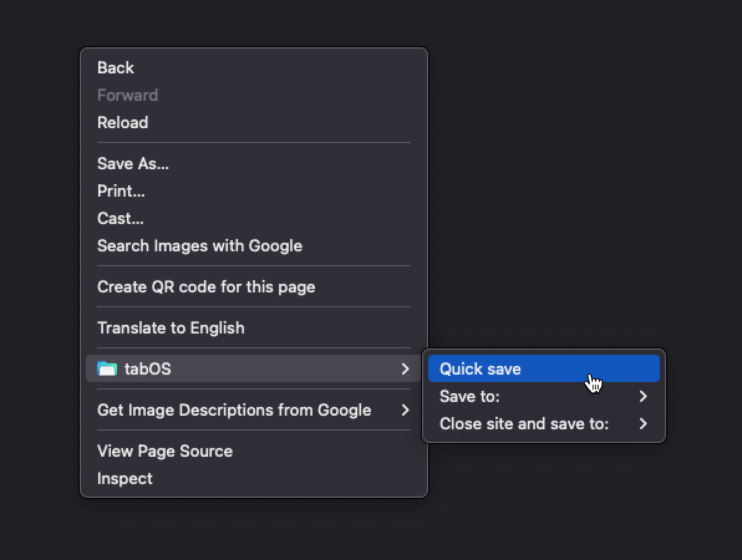The height and width of the screenshot is (560, 742).
Task: Choose Cast… in the menu
Action: 253,218
